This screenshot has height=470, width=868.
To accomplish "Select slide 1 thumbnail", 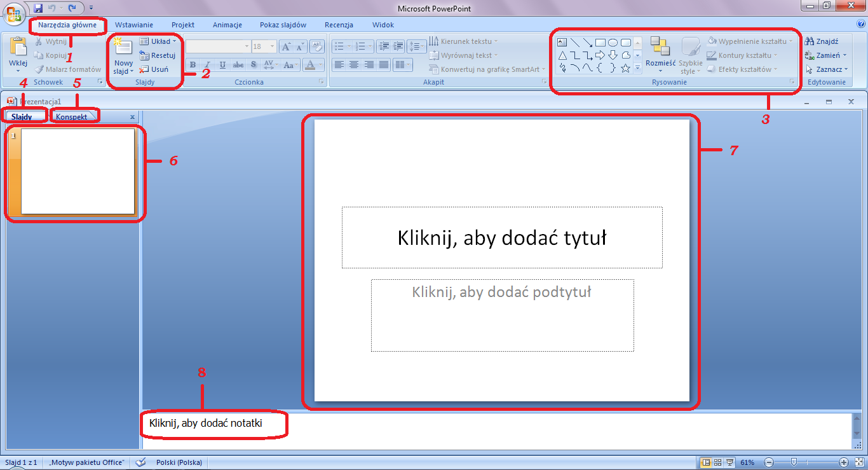I will pos(78,171).
